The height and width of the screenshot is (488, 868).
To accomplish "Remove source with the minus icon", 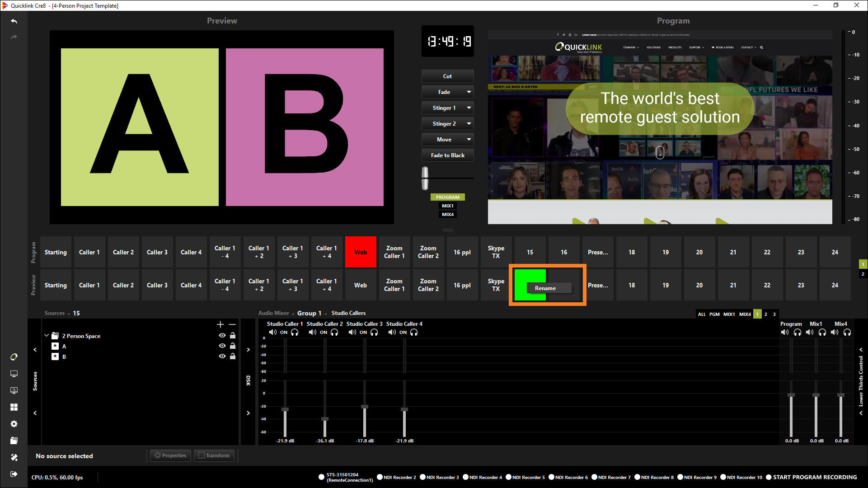I will click(x=232, y=324).
